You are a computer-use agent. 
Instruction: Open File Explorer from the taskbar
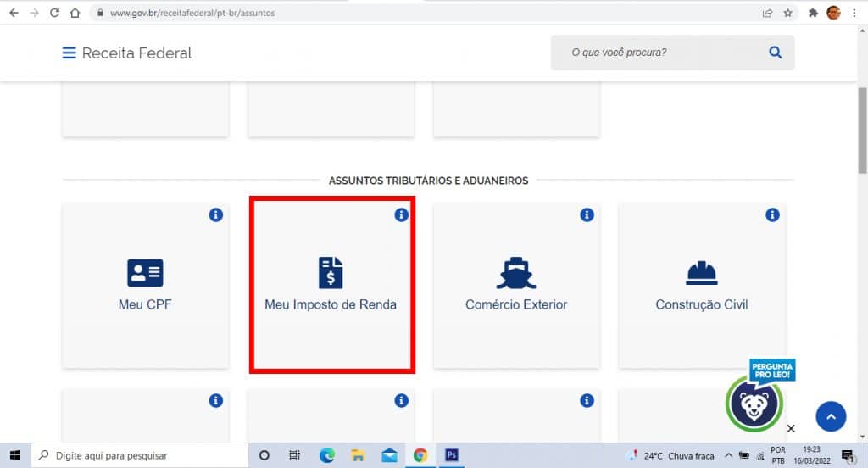[358, 455]
